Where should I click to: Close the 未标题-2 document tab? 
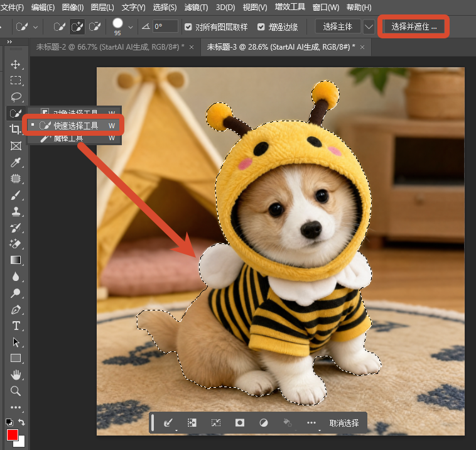click(x=192, y=47)
